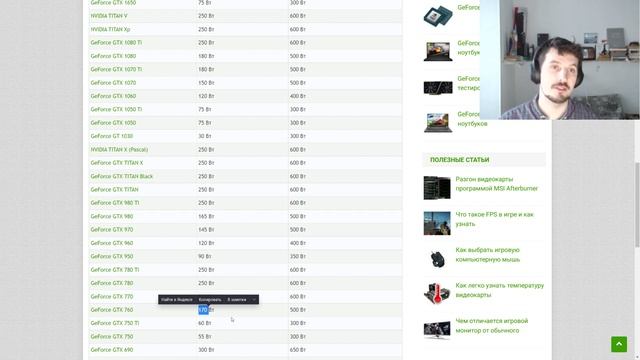The image size is (640, 360).
Task: Open the GeForce GTX TITAN Black link
Action: point(122,176)
